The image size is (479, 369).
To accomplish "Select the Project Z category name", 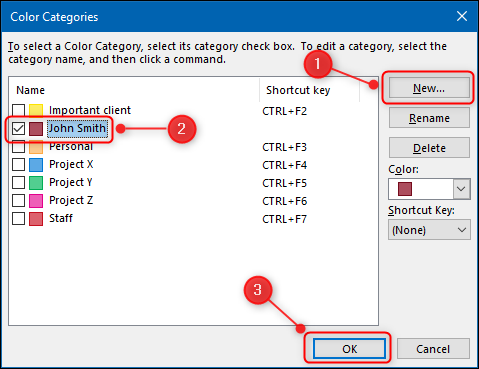I will coord(71,200).
